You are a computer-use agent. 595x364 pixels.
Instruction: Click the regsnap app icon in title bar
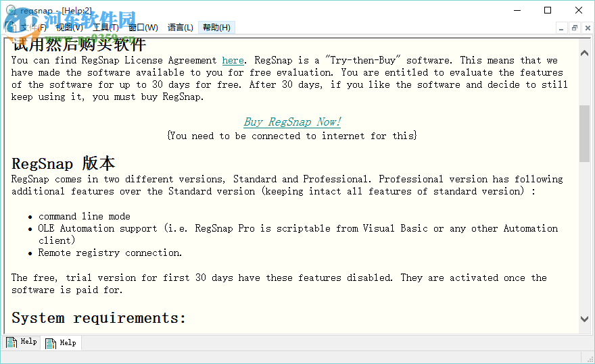click(x=11, y=10)
